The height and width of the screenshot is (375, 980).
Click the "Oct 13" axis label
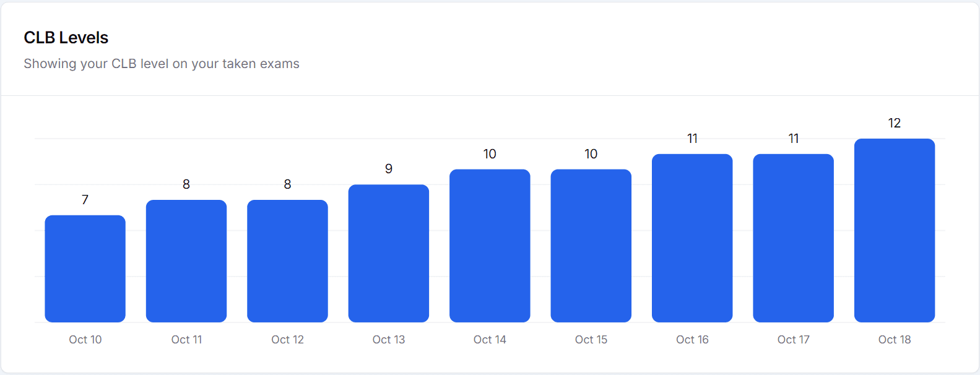[x=389, y=340]
